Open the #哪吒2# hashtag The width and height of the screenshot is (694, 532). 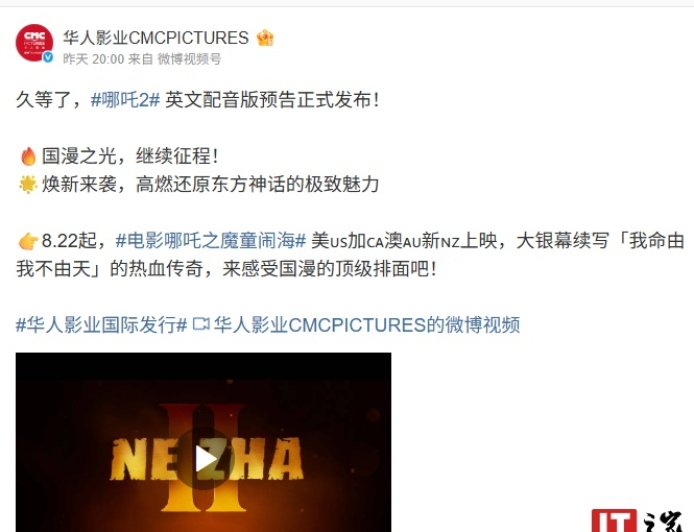[x=125, y=100]
